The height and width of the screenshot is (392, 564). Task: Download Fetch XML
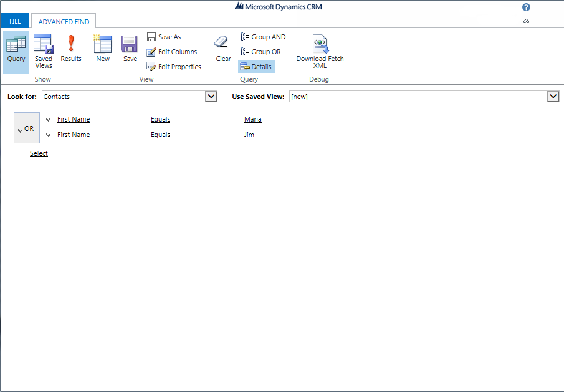coord(320,52)
